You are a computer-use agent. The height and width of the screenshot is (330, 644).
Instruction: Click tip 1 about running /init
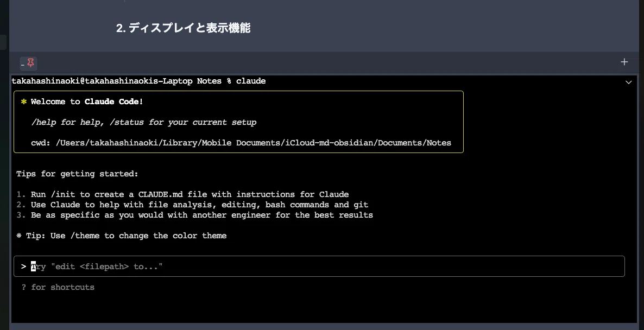pyautogui.click(x=183, y=194)
